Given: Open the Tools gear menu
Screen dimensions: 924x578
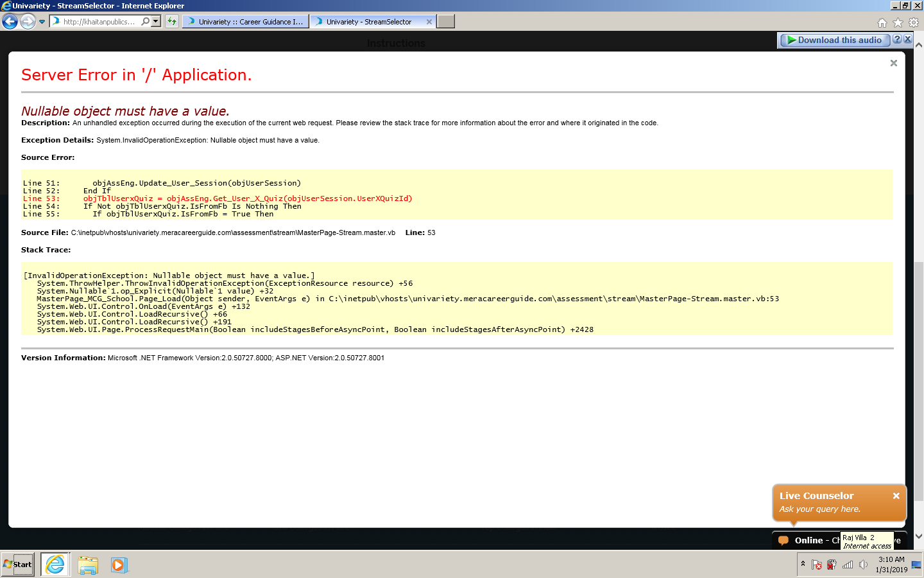Looking at the screenshot, I should pos(914,22).
